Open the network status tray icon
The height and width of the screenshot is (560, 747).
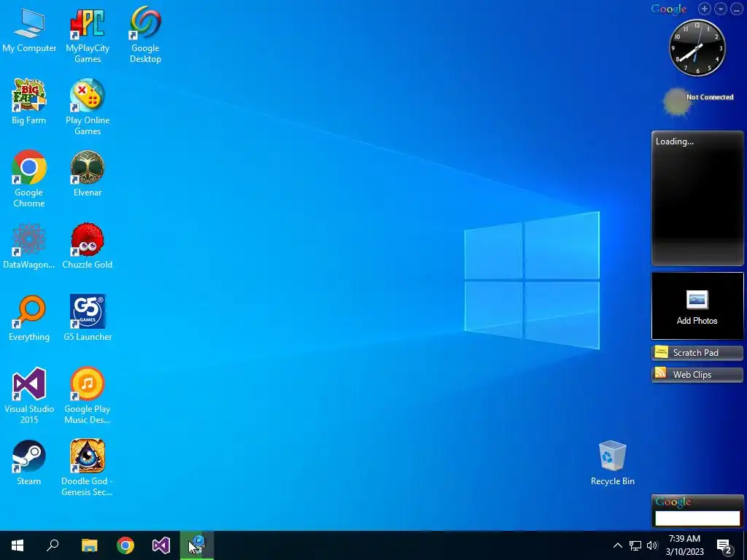[x=635, y=545]
